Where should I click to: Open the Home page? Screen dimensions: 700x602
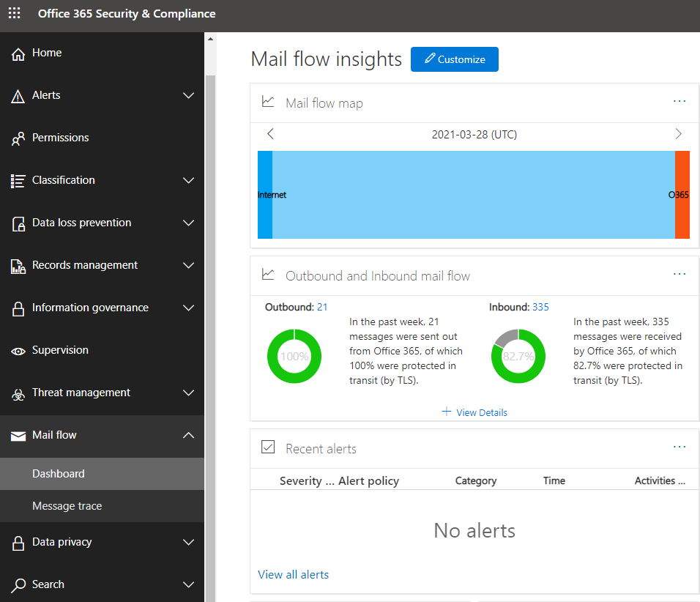pyautogui.click(x=102, y=53)
